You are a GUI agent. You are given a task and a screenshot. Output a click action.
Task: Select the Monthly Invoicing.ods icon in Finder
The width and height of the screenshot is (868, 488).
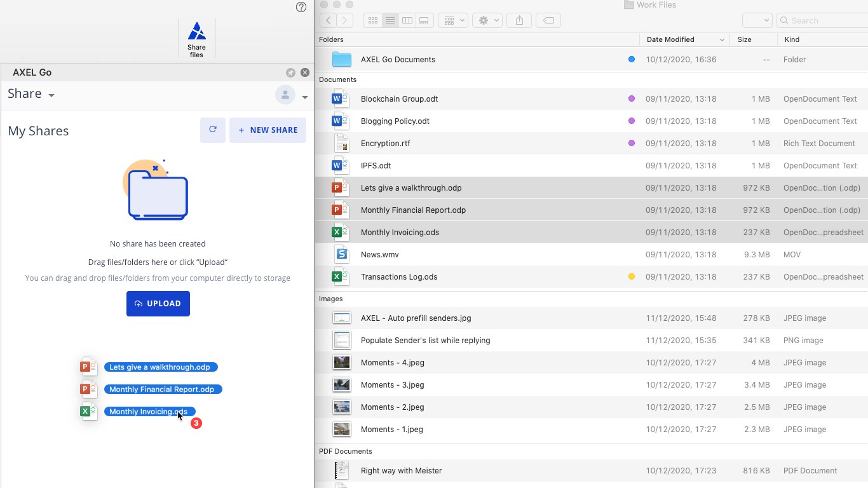click(341, 232)
